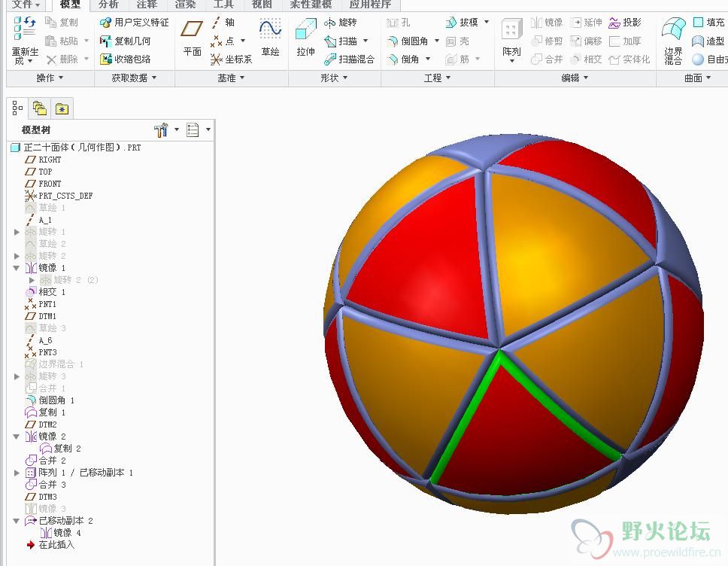Select the 扫描 (Sweep) tool

341,41
